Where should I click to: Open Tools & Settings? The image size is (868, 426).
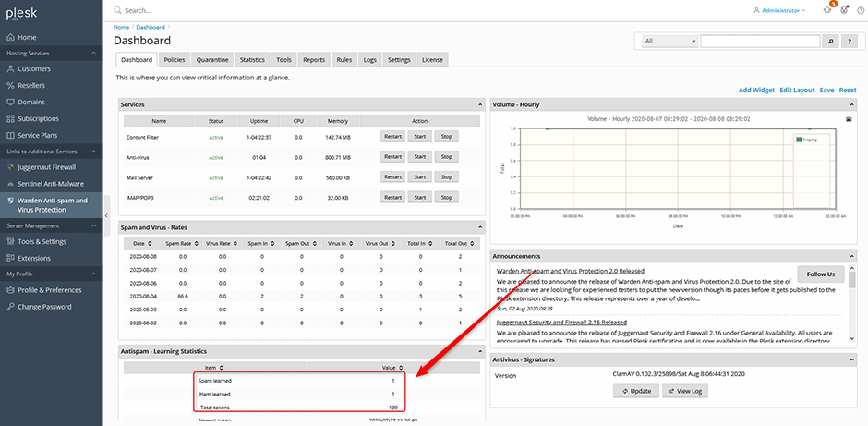(42, 241)
